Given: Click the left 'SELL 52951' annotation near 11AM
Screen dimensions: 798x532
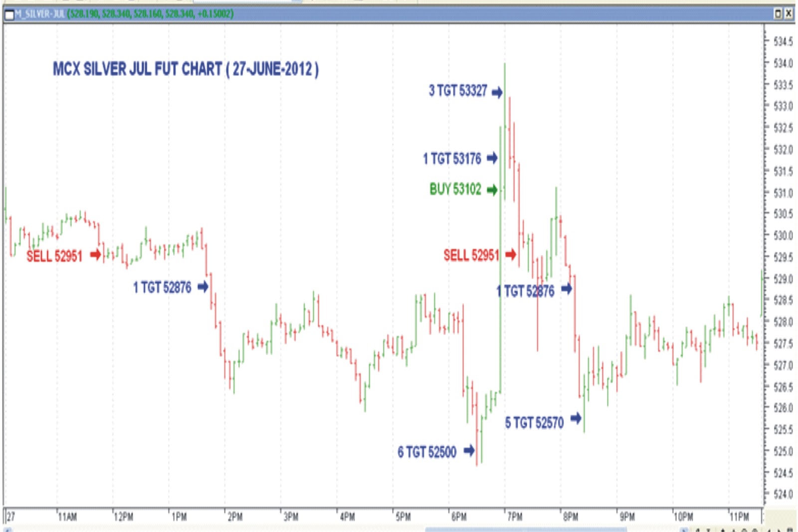Looking at the screenshot, I should (x=54, y=256).
